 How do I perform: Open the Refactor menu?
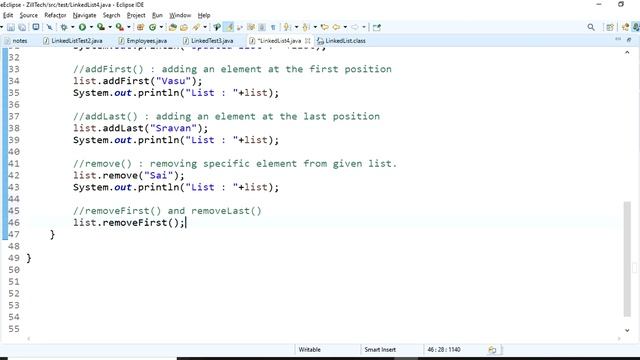pos(55,15)
